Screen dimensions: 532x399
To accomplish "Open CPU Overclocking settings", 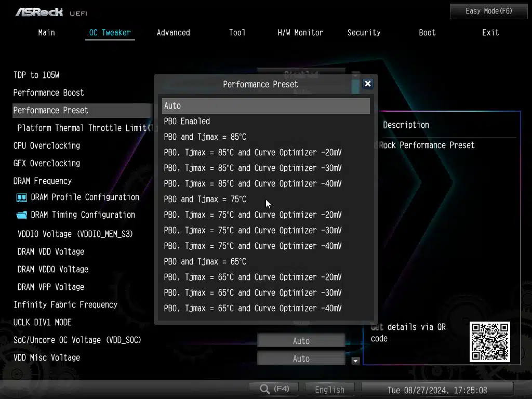I will tap(47, 145).
